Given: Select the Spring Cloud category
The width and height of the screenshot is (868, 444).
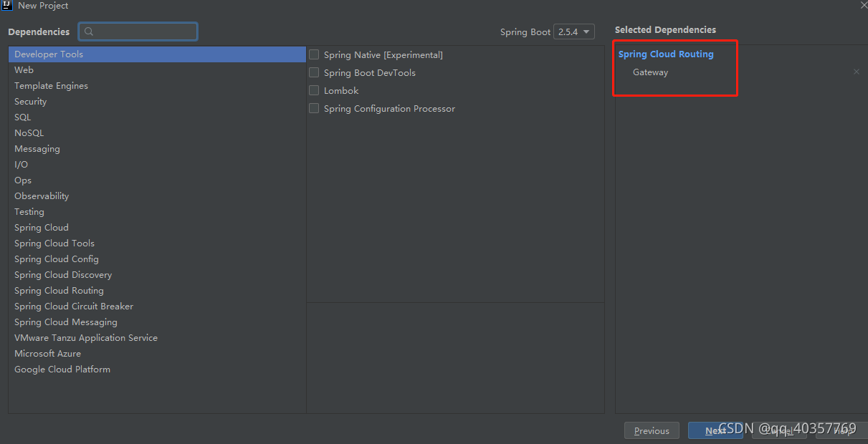Looking at the screenshot, I should coord(157,228).
